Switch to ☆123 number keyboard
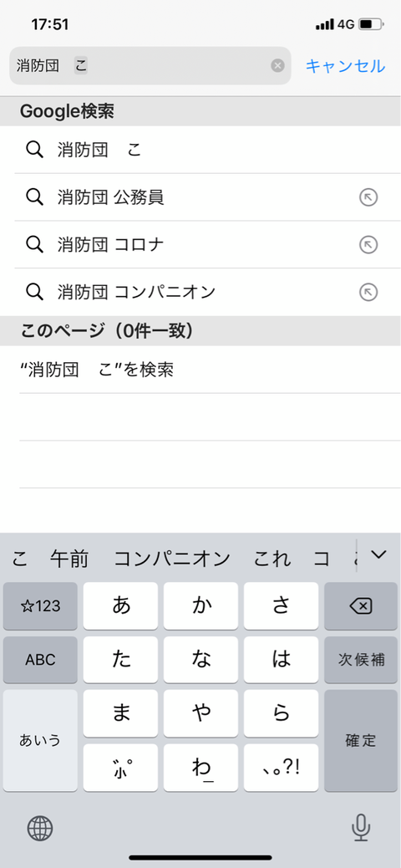Viewport: 401px width, 868px height. click(x=40, y=606)
